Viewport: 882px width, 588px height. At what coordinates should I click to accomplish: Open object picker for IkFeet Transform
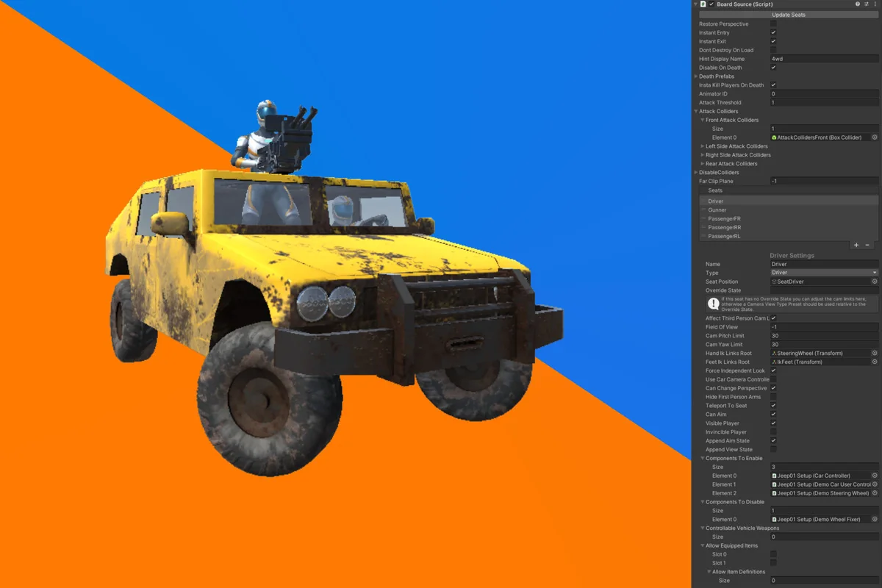(x=875, y=362)
